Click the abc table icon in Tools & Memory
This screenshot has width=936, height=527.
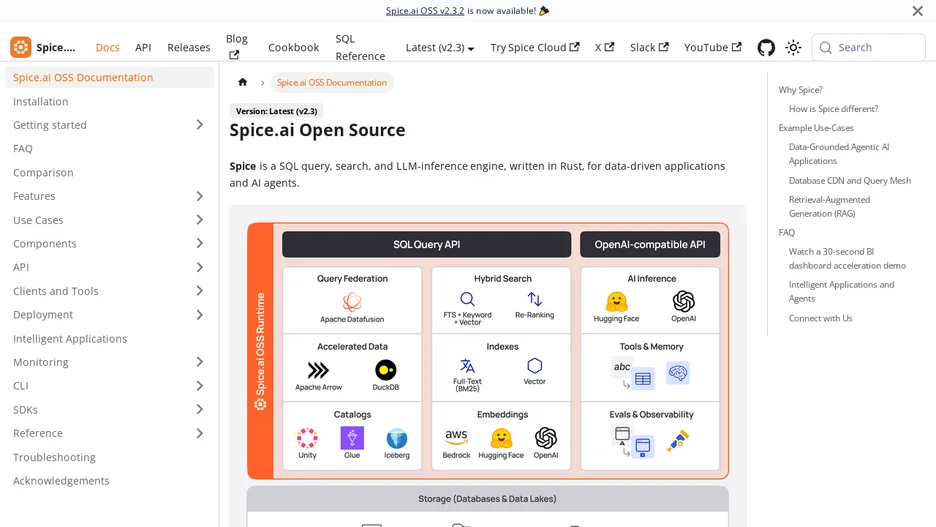pyautogui.click(x=633, y=374)
